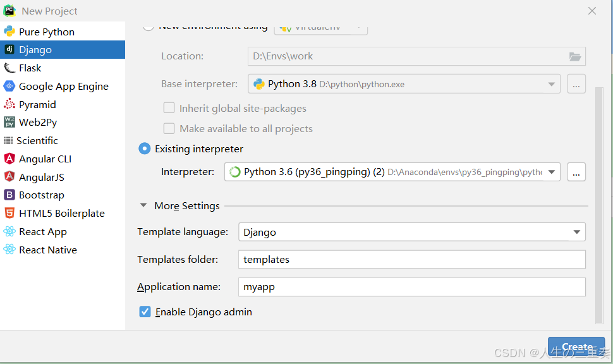Select the Existing interpreter radio button
The height and width of the screenshot is (364, 613).
point(144,149)
